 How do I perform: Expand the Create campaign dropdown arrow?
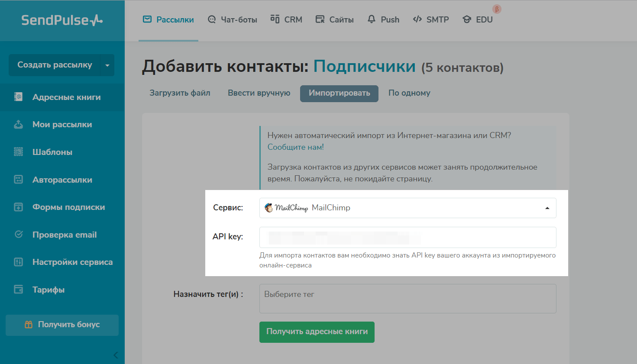click(x=107, y=65)
